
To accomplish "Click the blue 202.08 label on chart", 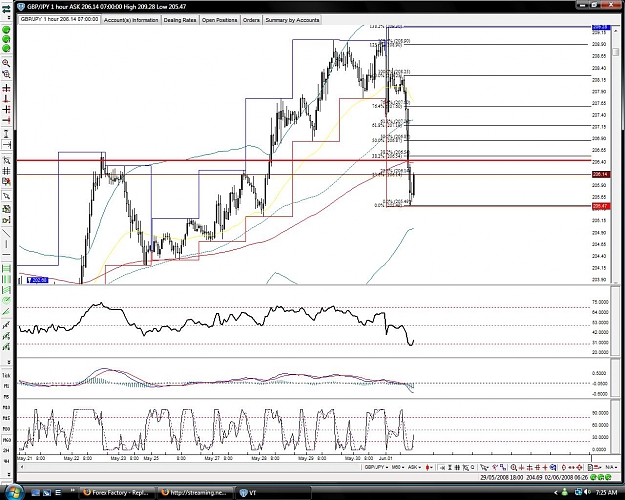I will click(38, 280).
